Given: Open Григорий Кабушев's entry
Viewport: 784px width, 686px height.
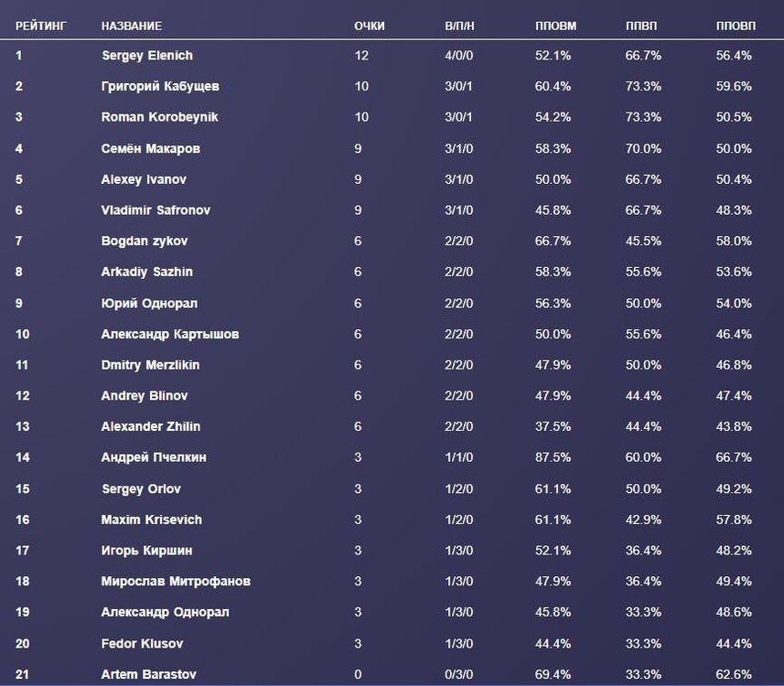Looking at the screenshot, I should click(x=160, y=87).
